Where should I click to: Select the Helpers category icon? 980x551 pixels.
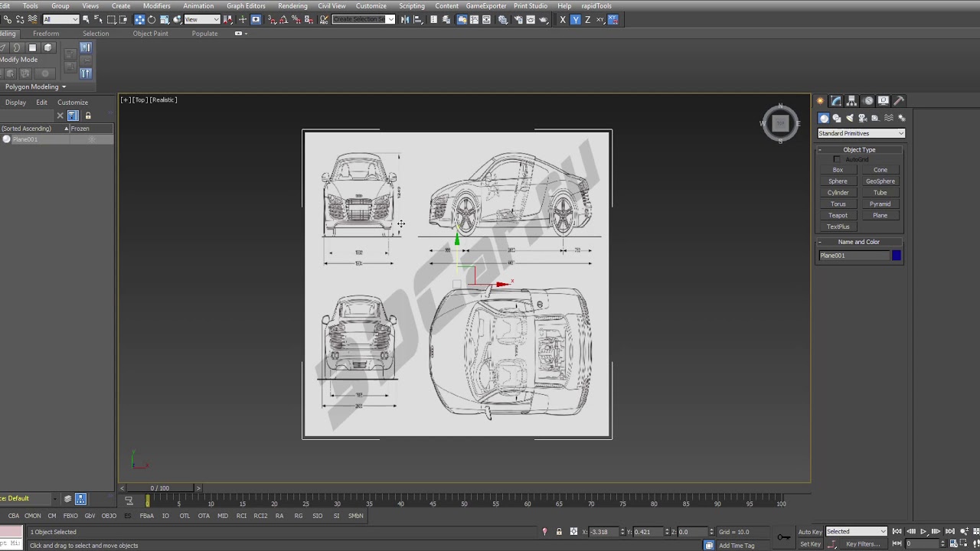point(875,118)
